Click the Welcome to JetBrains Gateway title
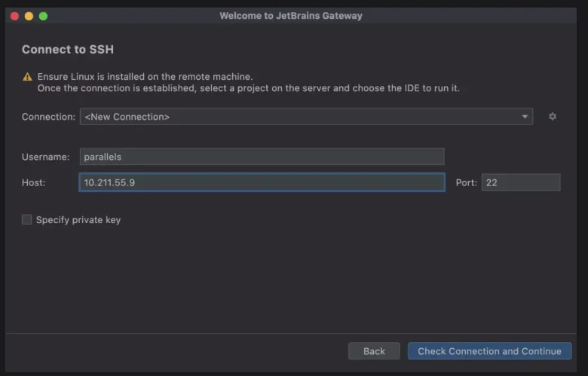588x376 pixels. [x=291, y=16]
